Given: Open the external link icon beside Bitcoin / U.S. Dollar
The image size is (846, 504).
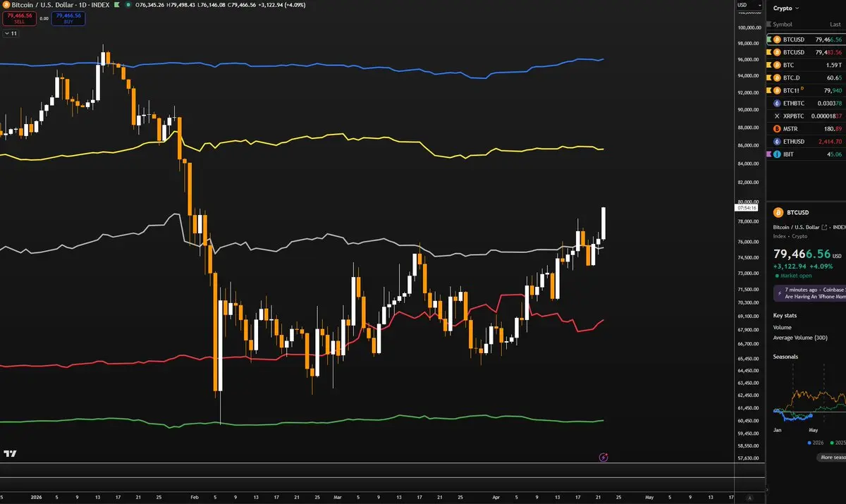Looking at the screenshot, I should (x=826, y=227).
